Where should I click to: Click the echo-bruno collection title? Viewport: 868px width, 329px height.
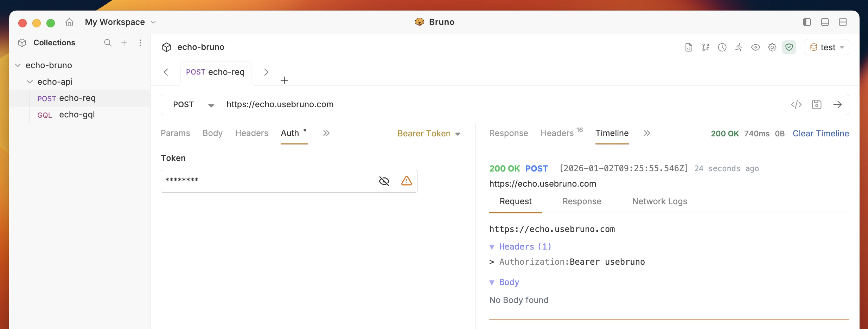point(200,47)
